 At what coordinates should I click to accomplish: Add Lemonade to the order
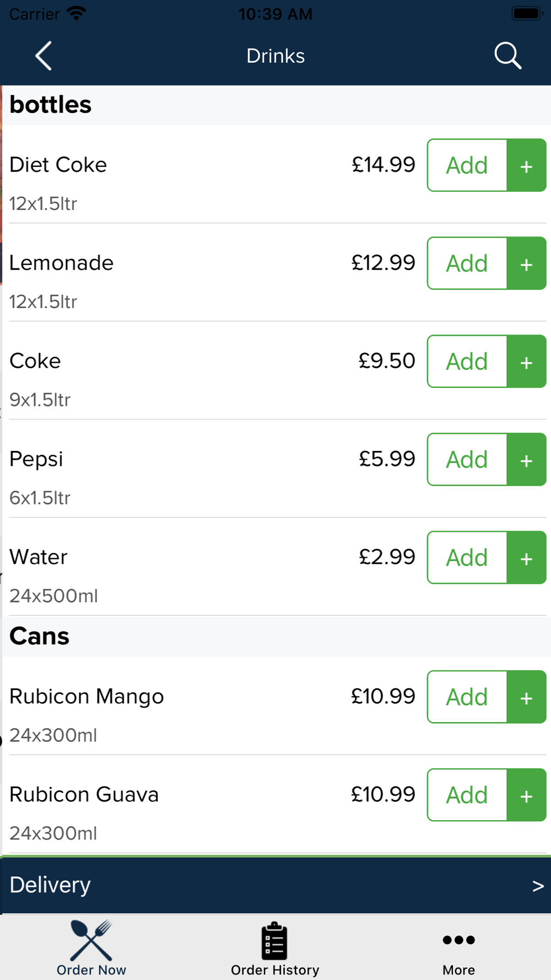[x=467, y=263]
